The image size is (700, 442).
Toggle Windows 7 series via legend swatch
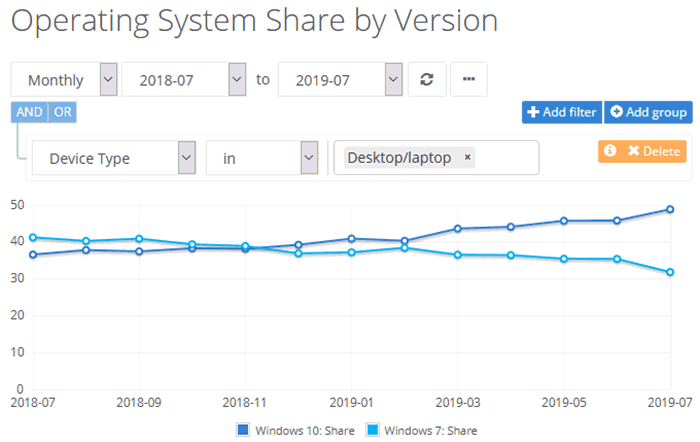(x=371, y=430)
